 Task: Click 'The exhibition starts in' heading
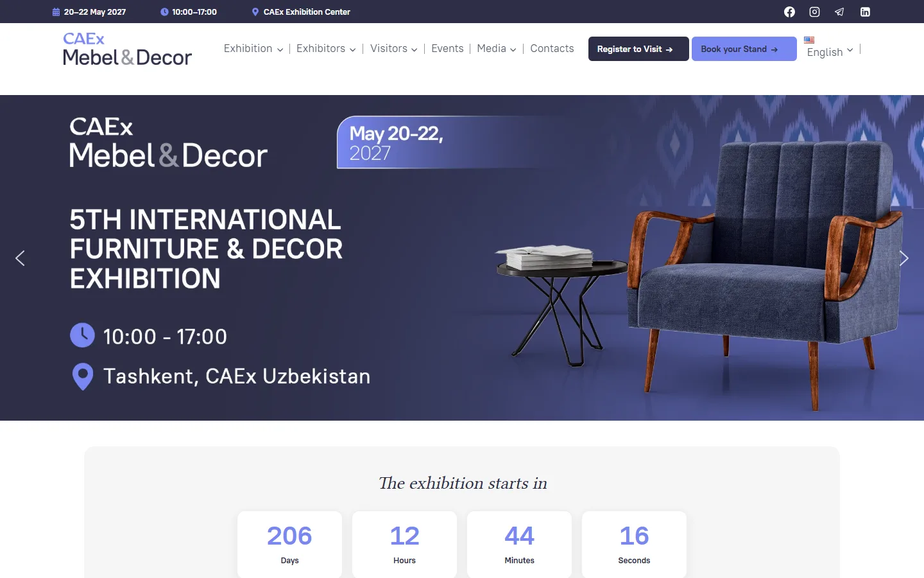tap(463, 483)
